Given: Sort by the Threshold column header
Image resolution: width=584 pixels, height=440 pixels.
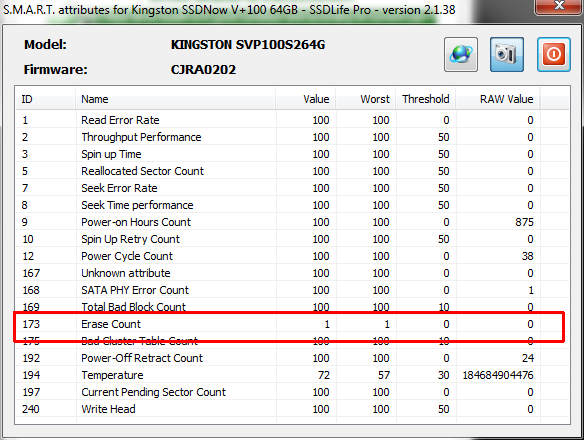Looking at the screenshot, I should (x=426, y=99).
